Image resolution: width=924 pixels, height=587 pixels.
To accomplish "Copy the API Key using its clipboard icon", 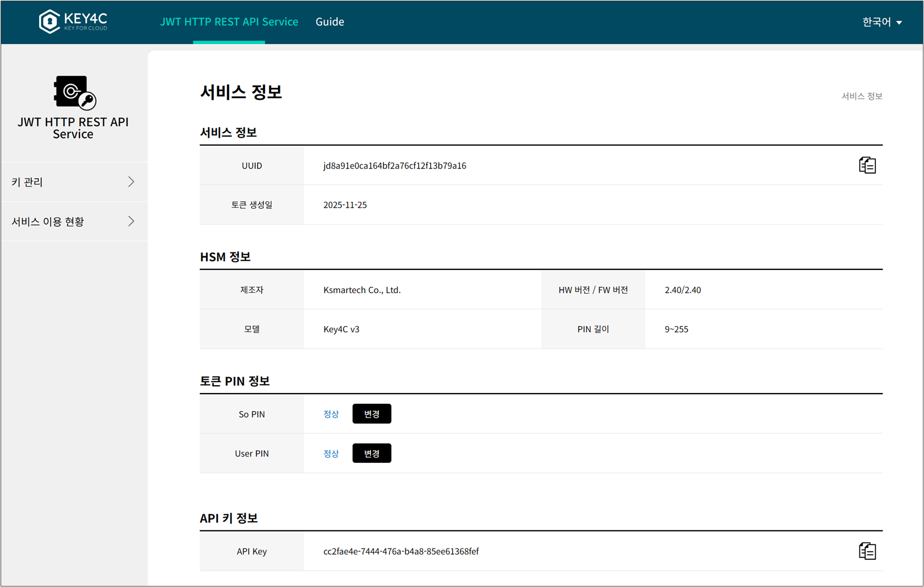I will pyautogui.click(x=867, y=551).
